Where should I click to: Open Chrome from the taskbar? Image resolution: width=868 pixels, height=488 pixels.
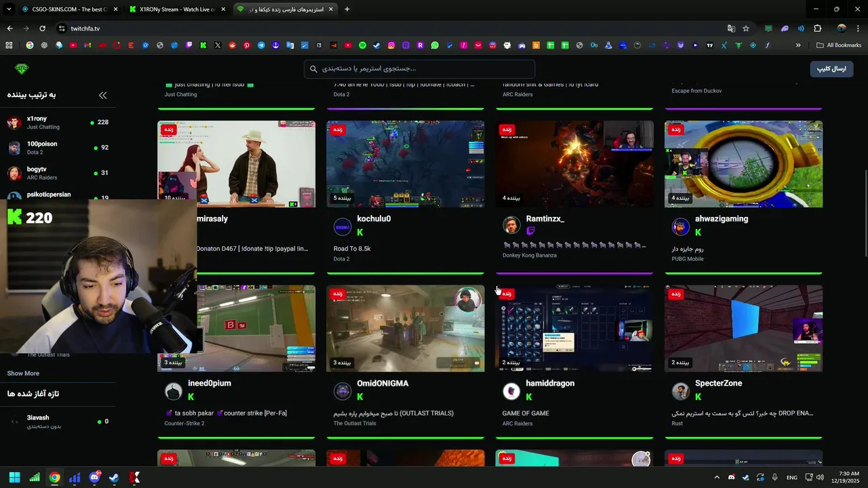tap(54, 477)
